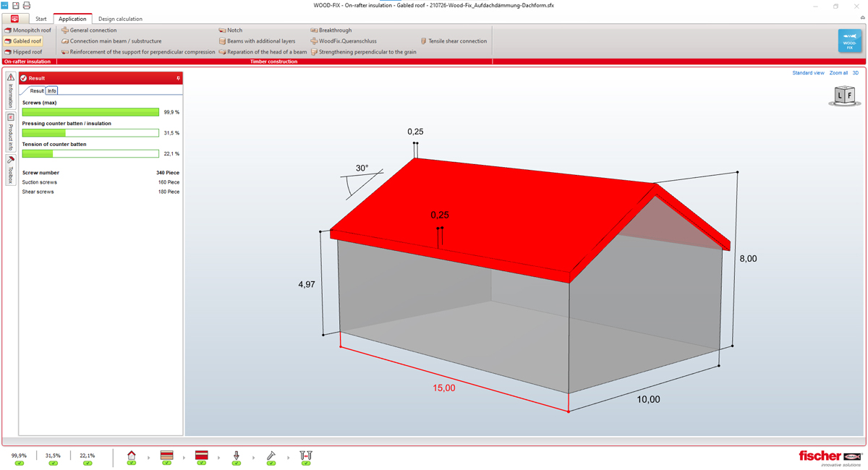Image resolution: width=868 pixels, height=470 pixels.
Task: Click the 15,00 building length dimension
Action: tap(444, 388)
